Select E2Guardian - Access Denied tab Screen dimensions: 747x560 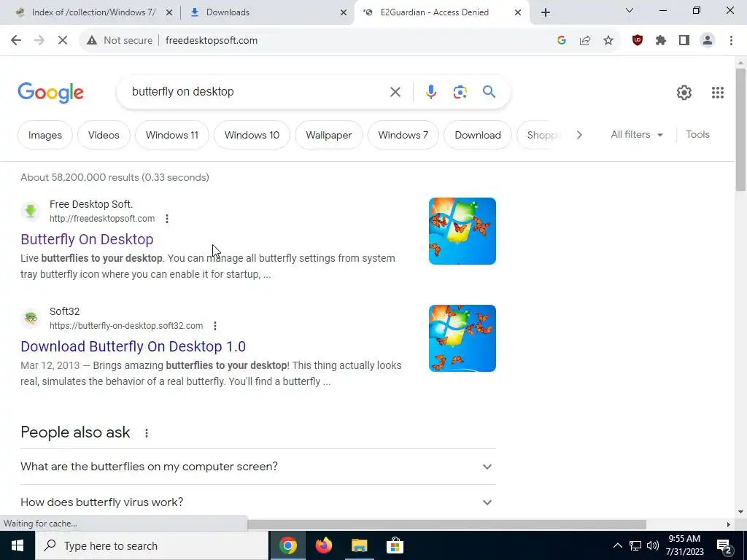point(434,12)
